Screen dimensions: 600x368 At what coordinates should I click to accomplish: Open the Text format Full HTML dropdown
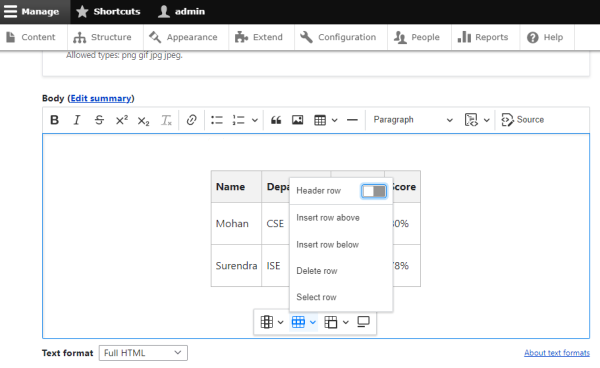click(143, 353)
